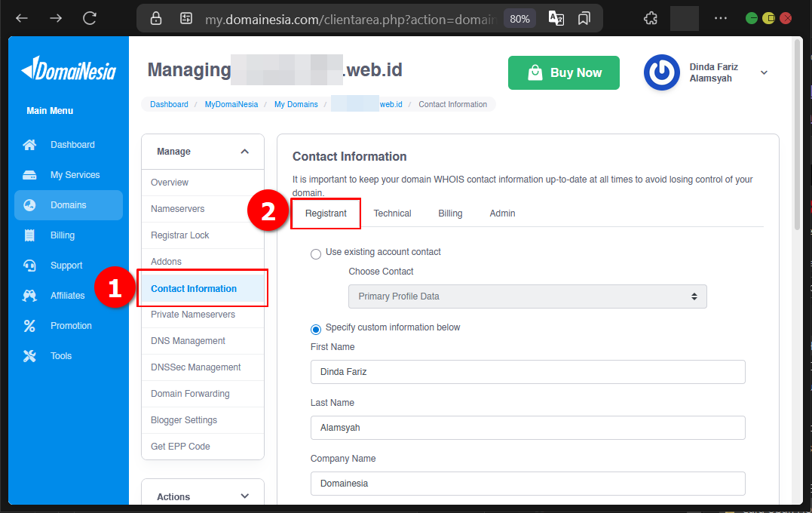Click the Promotion percent icon
812x513 pixels.
(x=29, y=326)
